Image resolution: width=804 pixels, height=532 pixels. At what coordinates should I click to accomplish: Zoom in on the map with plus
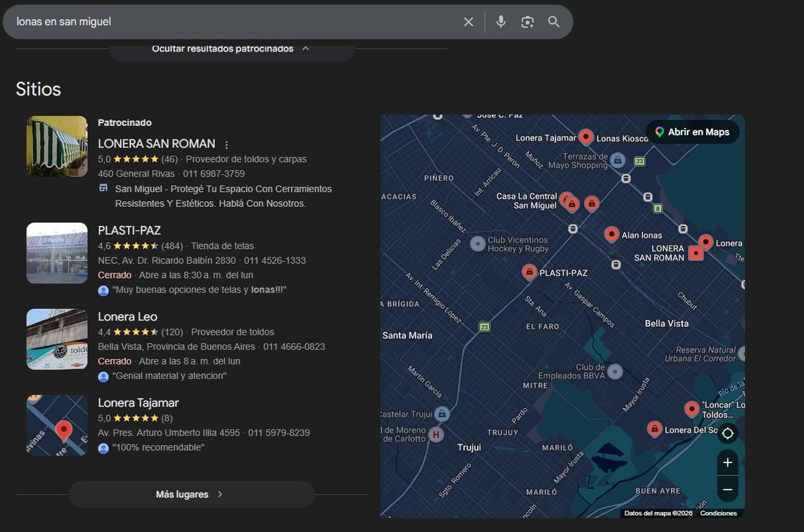(728, 462)
